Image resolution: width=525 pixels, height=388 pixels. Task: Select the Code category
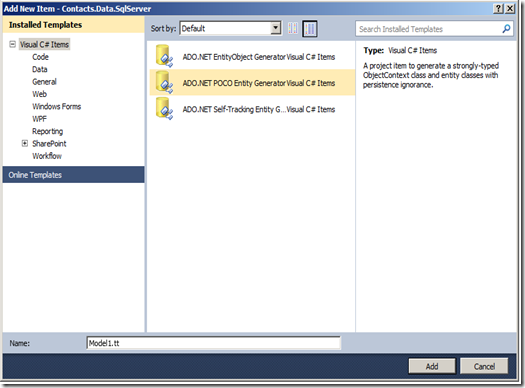40,57
